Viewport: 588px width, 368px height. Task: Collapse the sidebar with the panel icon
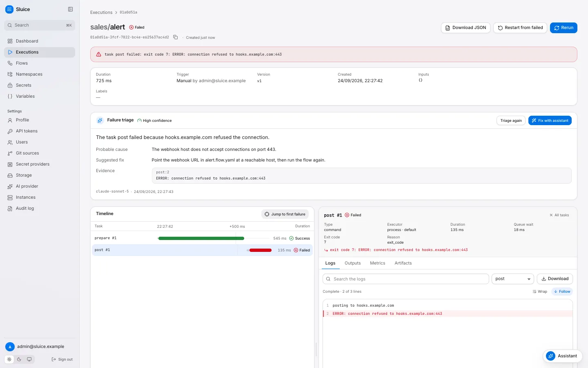(x=70, y=9)
